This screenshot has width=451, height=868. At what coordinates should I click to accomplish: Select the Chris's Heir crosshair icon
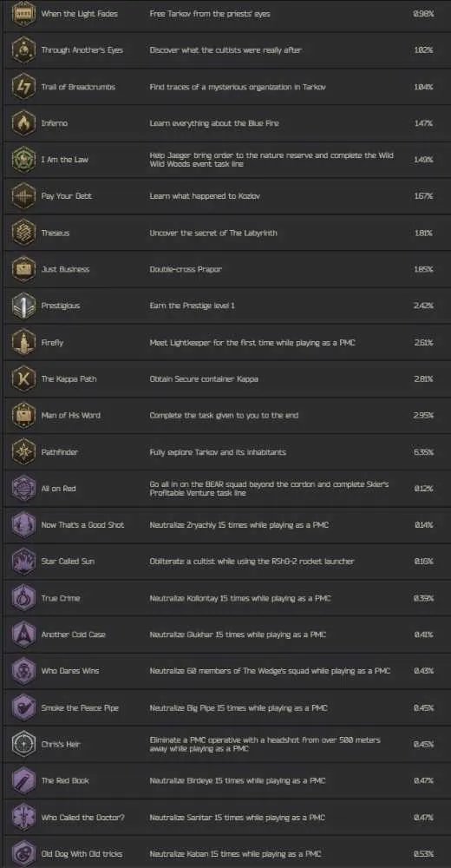pyautogui.click(x=23, y=744)
